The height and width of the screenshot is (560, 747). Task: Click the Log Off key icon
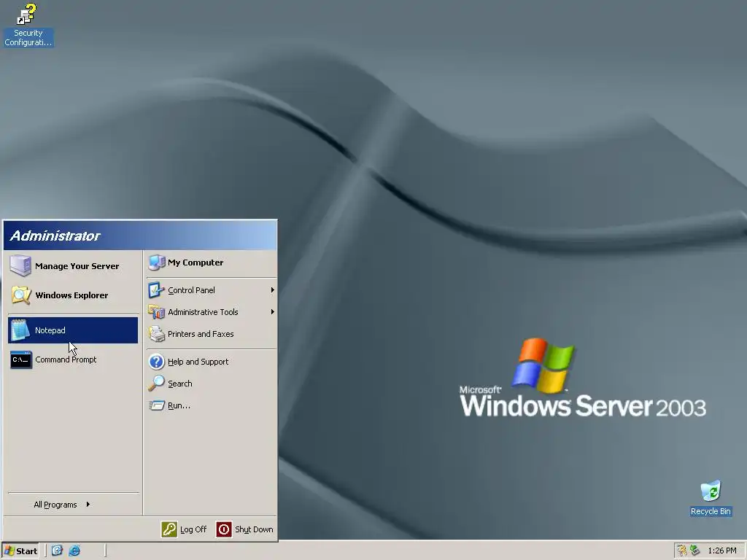169,529
